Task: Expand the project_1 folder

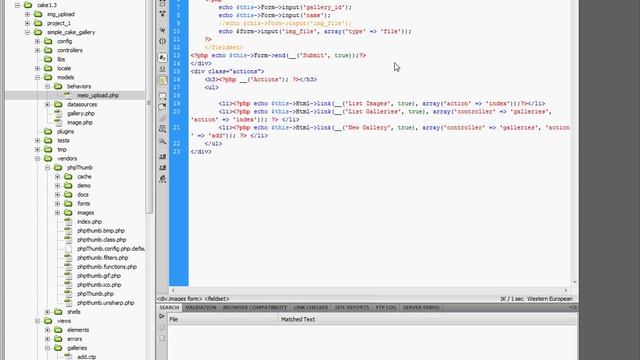Action: [x=27, y=23]
